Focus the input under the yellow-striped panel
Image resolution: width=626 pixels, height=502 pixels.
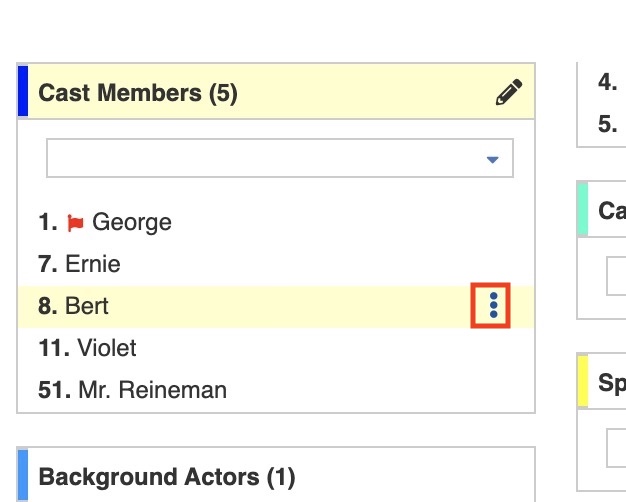tap(616, 447)
